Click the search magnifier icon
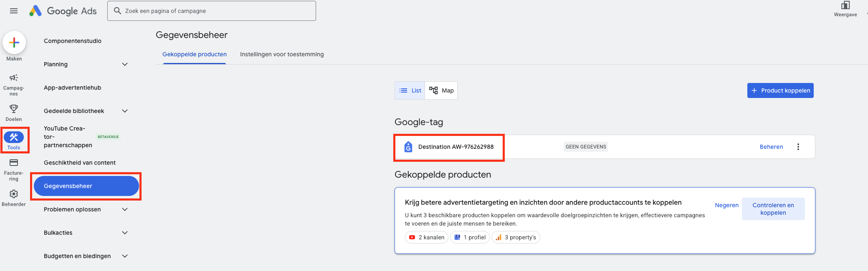 click(x=118, y=11)
